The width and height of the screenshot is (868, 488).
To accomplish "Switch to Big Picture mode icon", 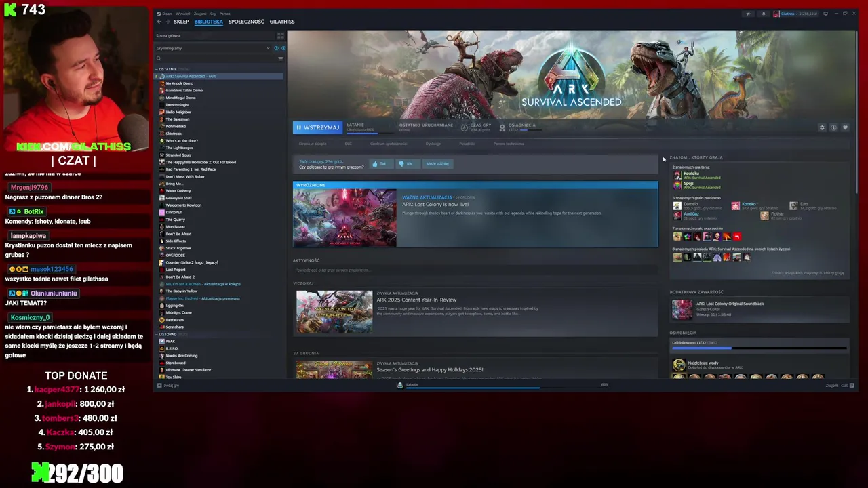I will coord(826,14).
